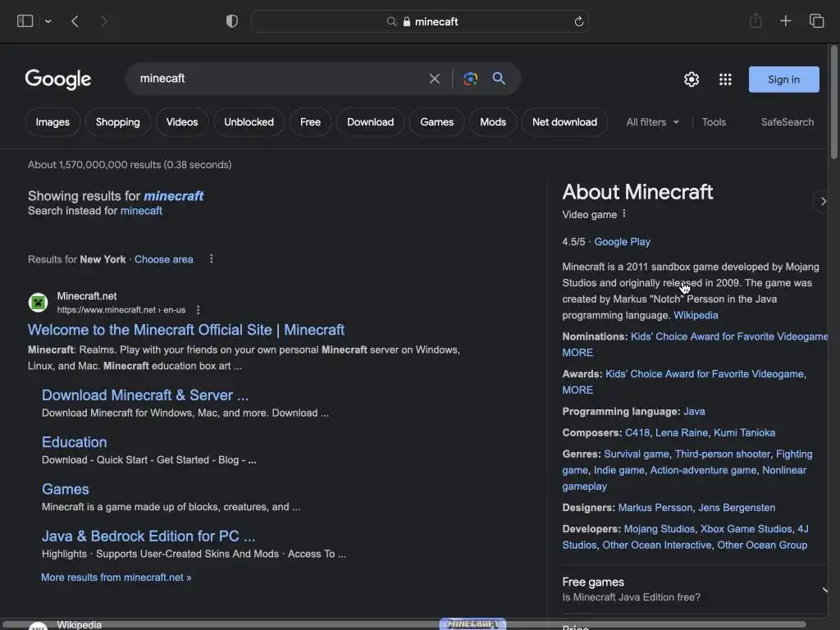This screenshot has width=840, height=630.
Task: Focus the Google search field
Action: click(x=279, y=79)
